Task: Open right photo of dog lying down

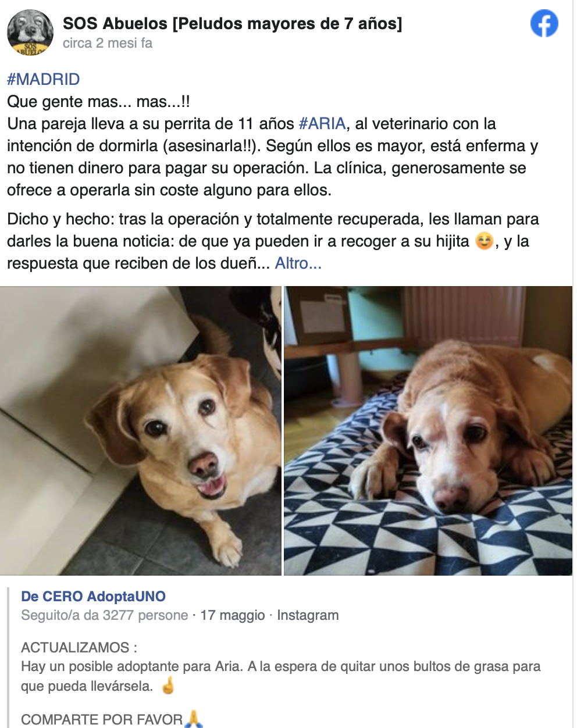Action: pyautogui.click(x=428, y=431)
